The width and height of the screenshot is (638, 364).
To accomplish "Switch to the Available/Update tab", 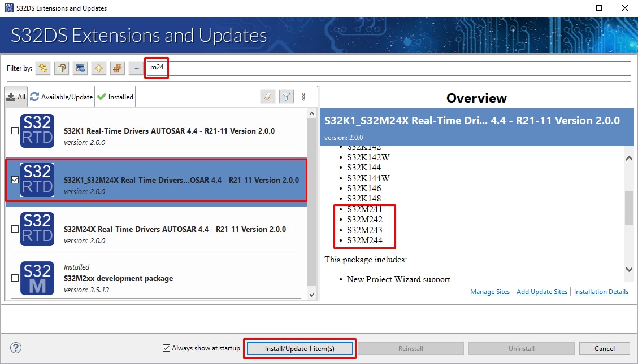I will coord(62,97).
